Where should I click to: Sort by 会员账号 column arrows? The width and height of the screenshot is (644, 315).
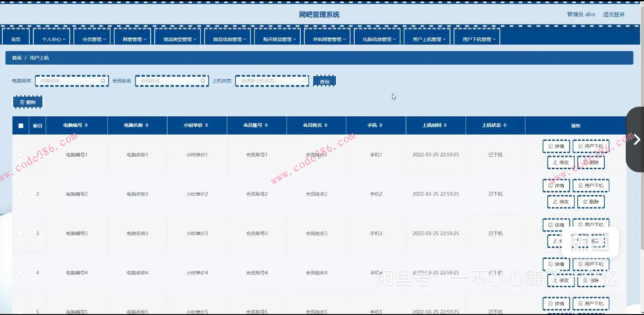pos(266,125)
